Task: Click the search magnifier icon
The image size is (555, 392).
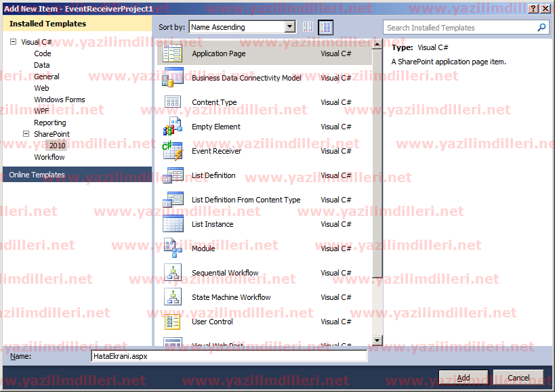Action: coord(541,27)
